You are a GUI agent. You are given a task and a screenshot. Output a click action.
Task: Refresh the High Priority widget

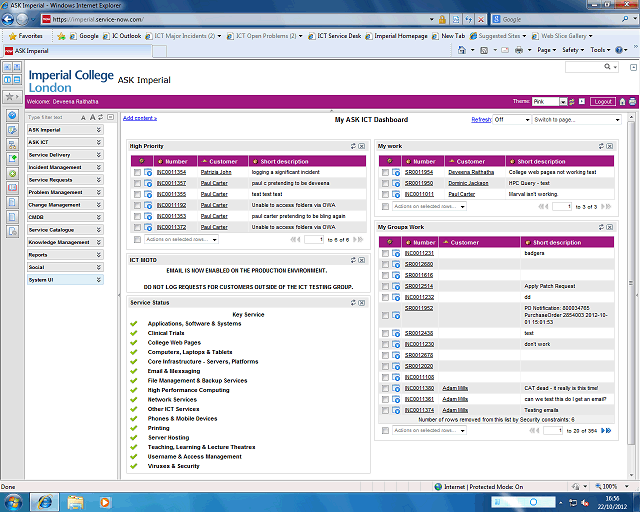point(352,146)
